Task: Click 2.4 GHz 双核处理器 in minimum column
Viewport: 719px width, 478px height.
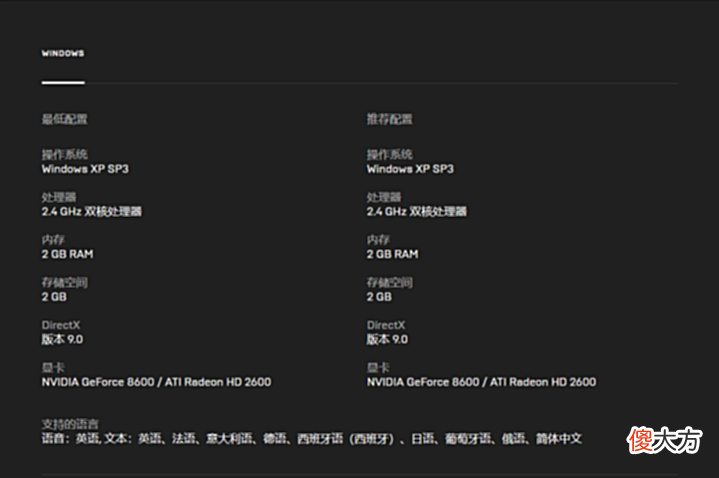Action: [x=92, y=211]
